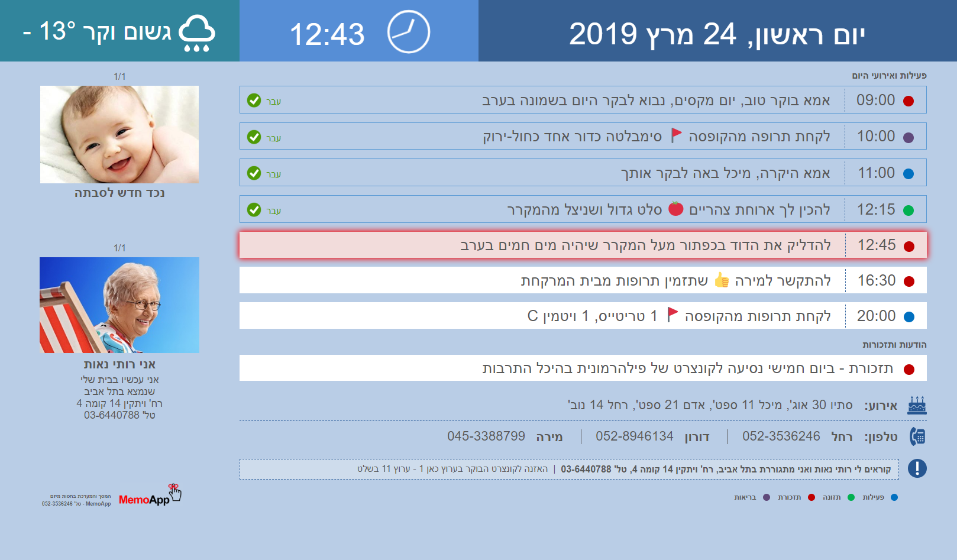Click Rachel's phone number 052-3536246
This screenshot has width=957, height=560.
click(x=781, y=436)
